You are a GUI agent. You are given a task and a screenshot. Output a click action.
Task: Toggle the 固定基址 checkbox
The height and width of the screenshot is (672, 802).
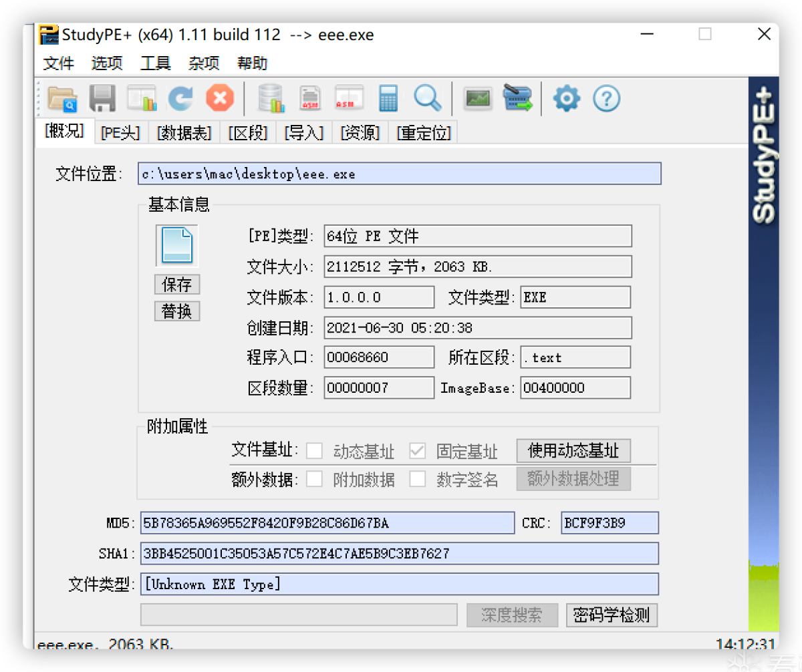(418, 451)
